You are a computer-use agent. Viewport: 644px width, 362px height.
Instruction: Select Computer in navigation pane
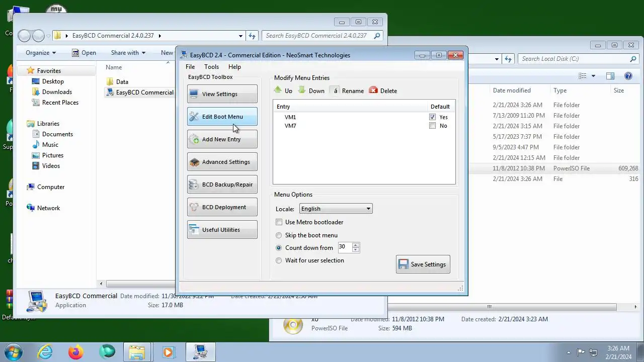click(x=45, y=187)
